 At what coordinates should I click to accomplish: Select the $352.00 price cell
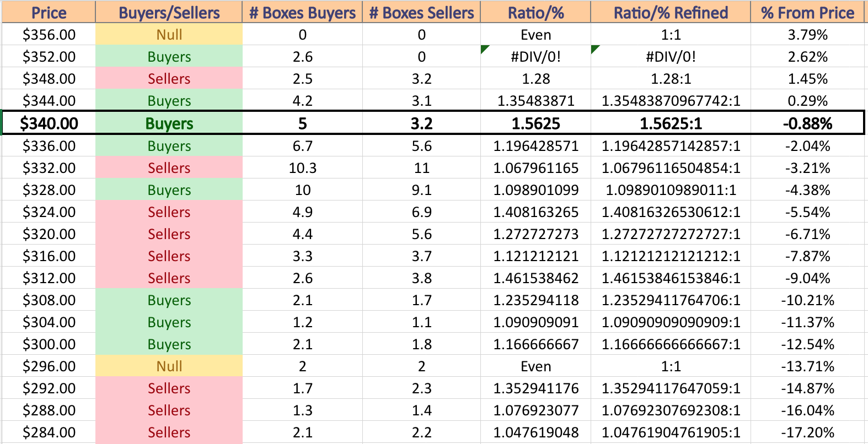49,57
